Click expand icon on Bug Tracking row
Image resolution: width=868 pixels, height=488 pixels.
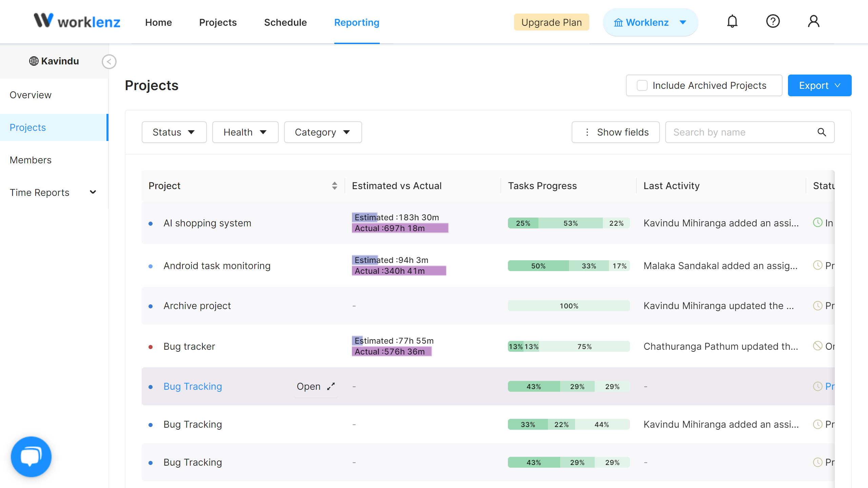[x=331, y=386]
